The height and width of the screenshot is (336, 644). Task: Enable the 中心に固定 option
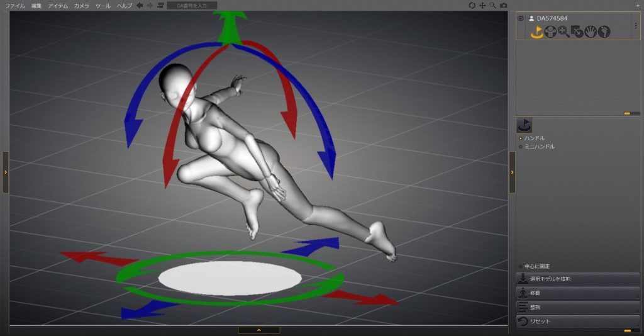pyautogui.click(x=520, y=266)
